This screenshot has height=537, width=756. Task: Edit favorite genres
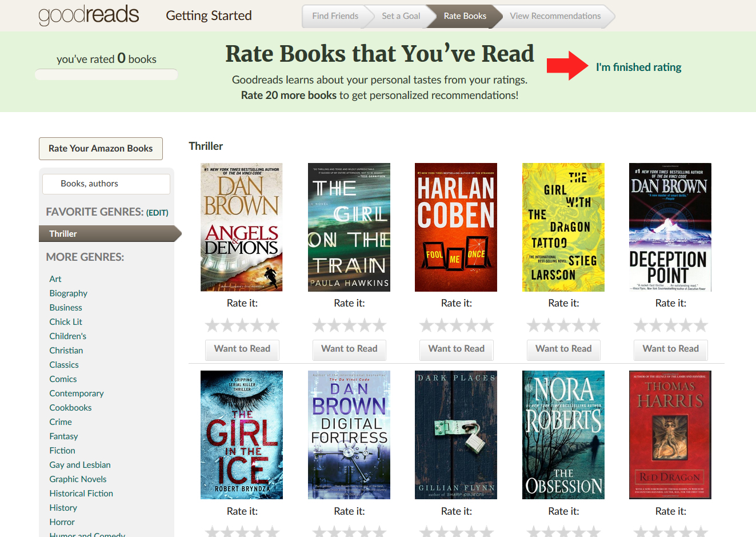pos(157,213)
